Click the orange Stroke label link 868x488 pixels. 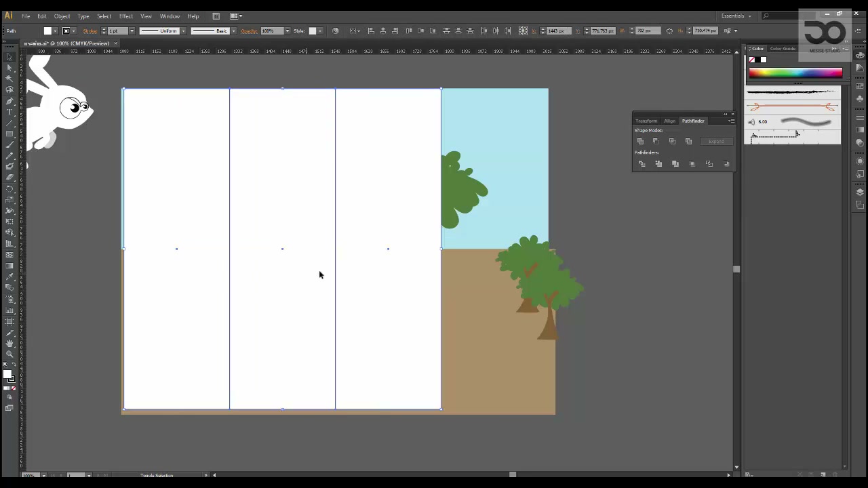[90, 30]
